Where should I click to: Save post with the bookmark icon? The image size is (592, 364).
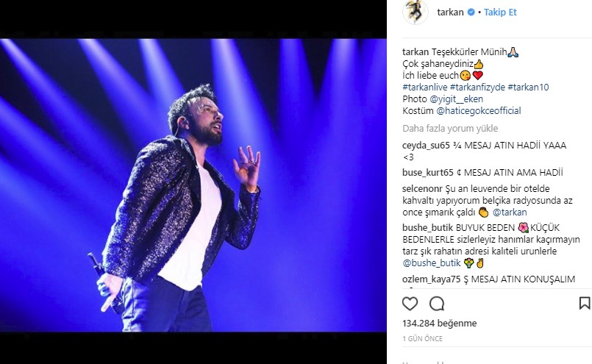585,303
